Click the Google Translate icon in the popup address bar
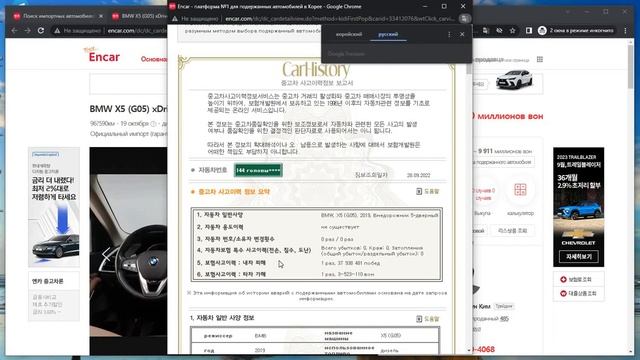The height and width of the screenshot is (360, 640). pyautogui.click(x=464, y=19)
